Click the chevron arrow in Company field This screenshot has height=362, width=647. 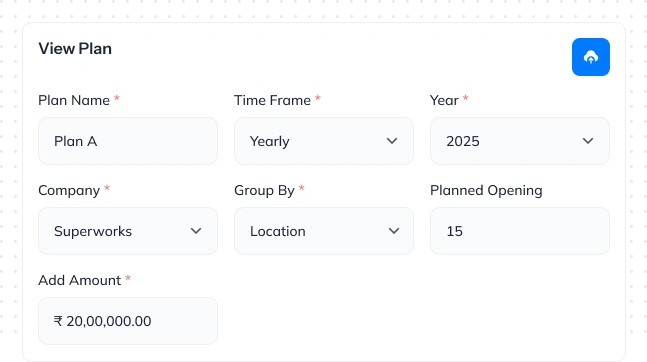coord(196,231)
